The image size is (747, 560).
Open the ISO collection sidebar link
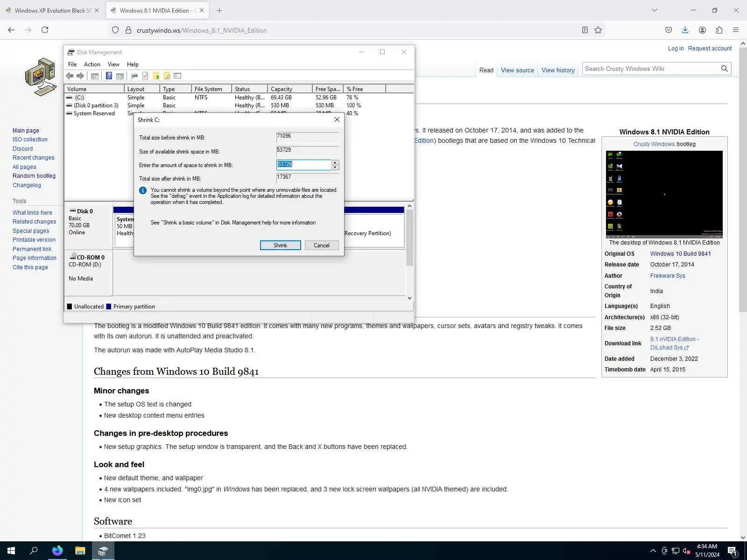(30, 140)
